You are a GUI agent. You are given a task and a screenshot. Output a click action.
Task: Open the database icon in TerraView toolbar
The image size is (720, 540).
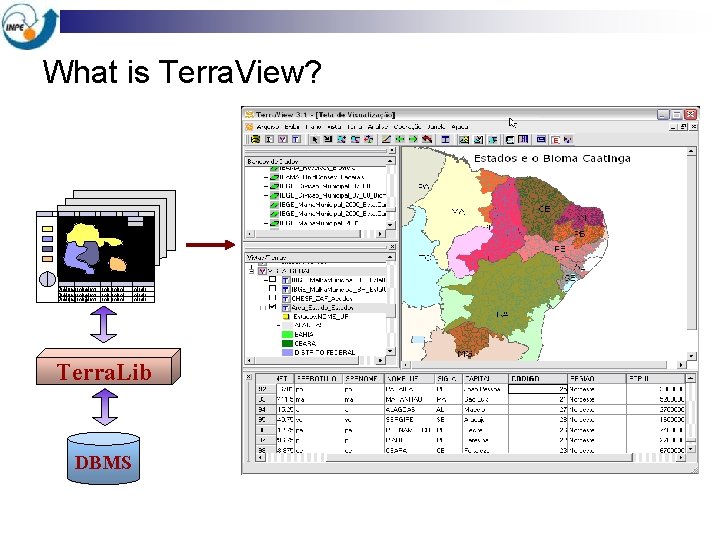tap(255, 139)
